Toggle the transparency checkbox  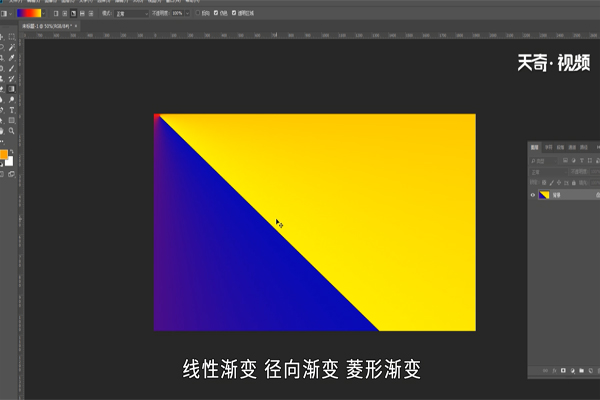(234, 13)
